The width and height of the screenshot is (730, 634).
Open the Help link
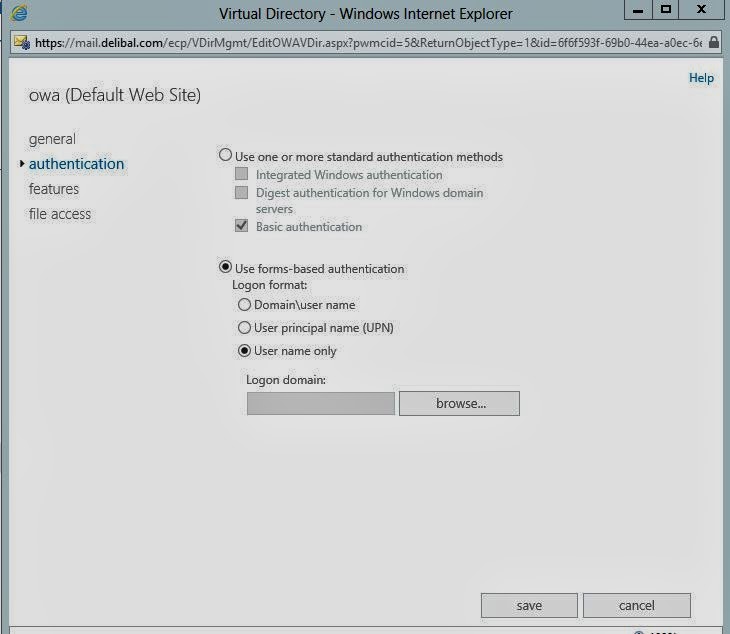point(701,78)
